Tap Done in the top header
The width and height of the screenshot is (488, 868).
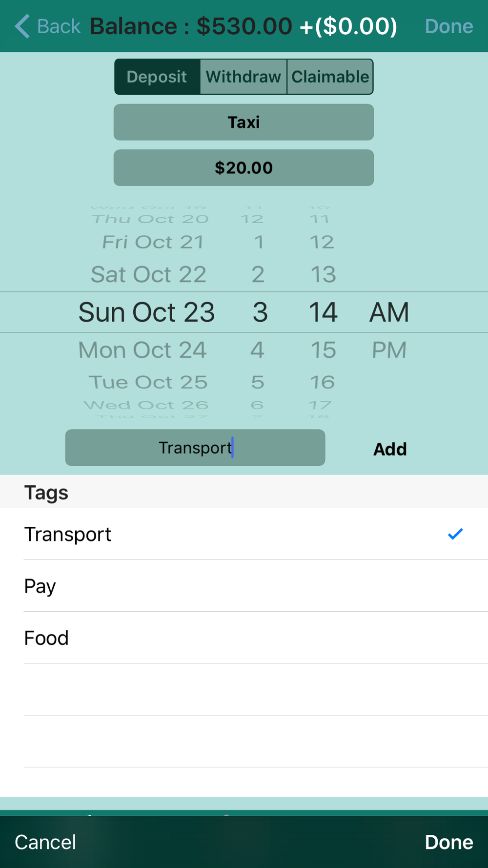pos(448,26)
